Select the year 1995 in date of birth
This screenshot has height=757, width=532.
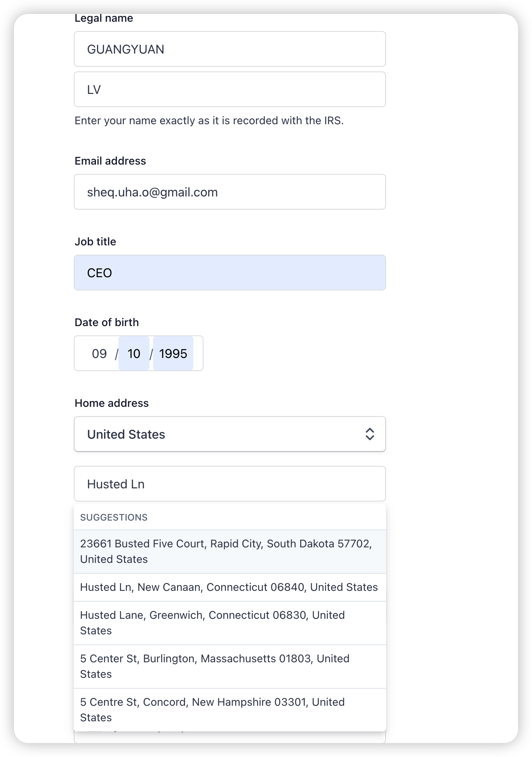pos(173,354)
